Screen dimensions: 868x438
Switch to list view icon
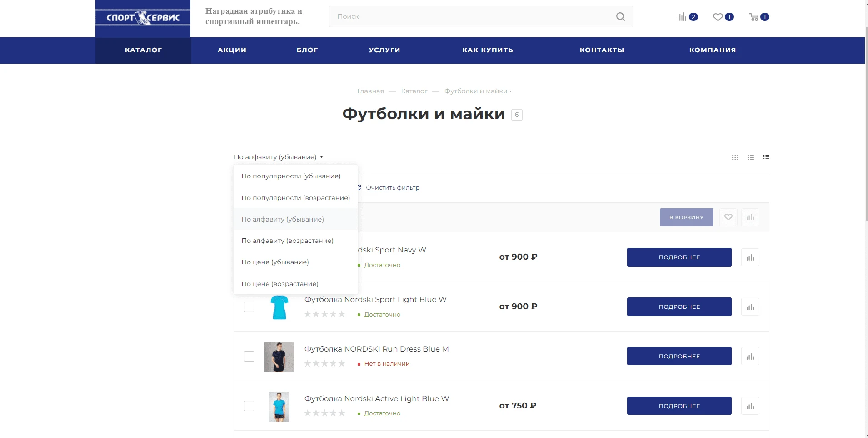(x=751, y=158)
